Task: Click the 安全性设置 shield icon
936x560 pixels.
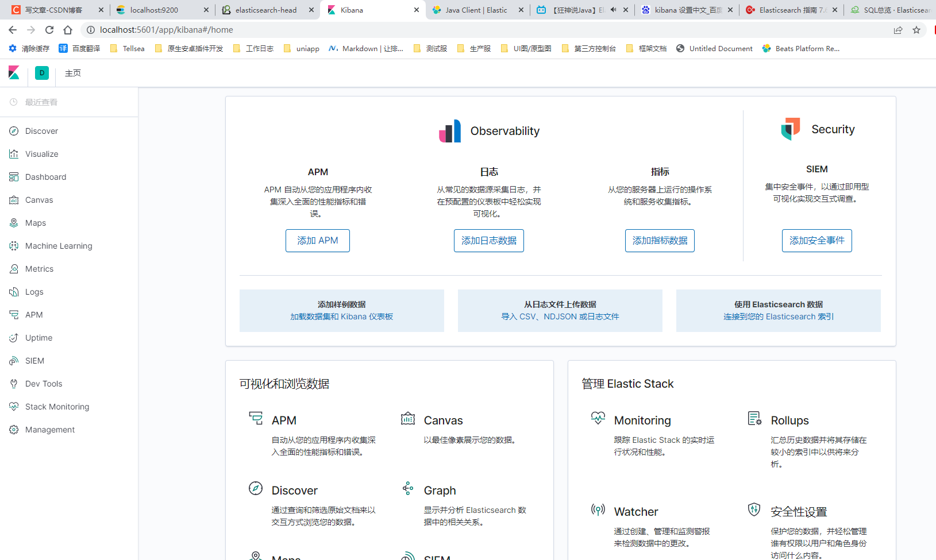Action: point(754,509)
